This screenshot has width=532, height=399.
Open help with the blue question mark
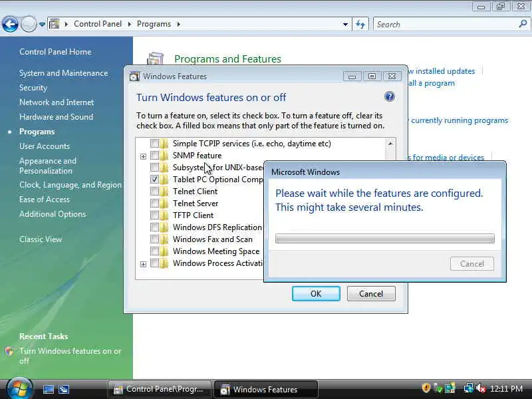pyautogui.click(x=389, y=96)
